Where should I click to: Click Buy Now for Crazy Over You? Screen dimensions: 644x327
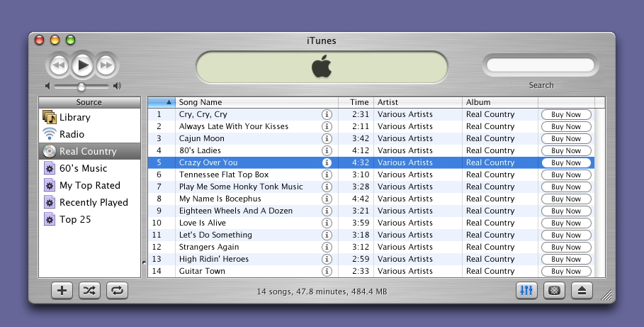pos(566,162)
